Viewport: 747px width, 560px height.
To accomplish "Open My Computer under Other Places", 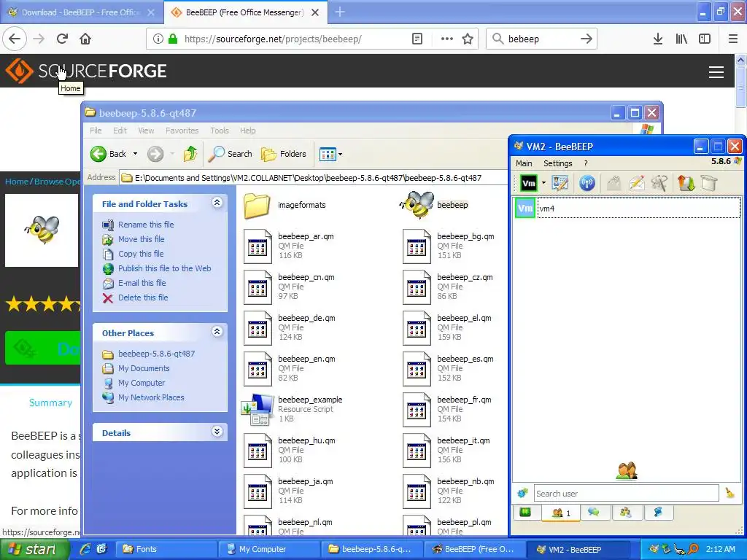I will click(x=142, y=383).
